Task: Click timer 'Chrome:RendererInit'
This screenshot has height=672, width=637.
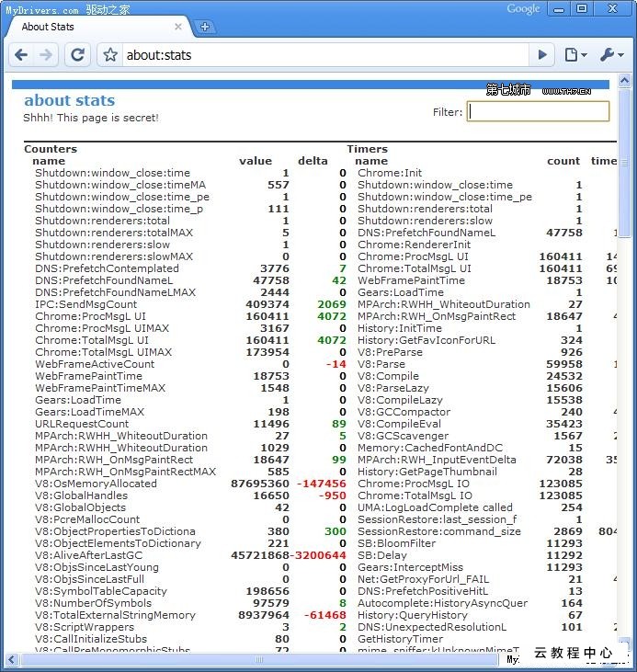Action: [414, 245]
